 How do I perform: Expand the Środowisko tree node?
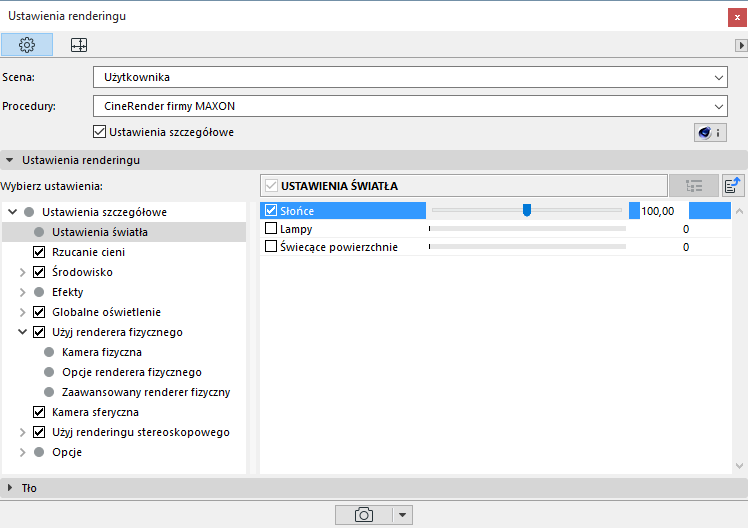pyautogui.click(x=22, y=272)
